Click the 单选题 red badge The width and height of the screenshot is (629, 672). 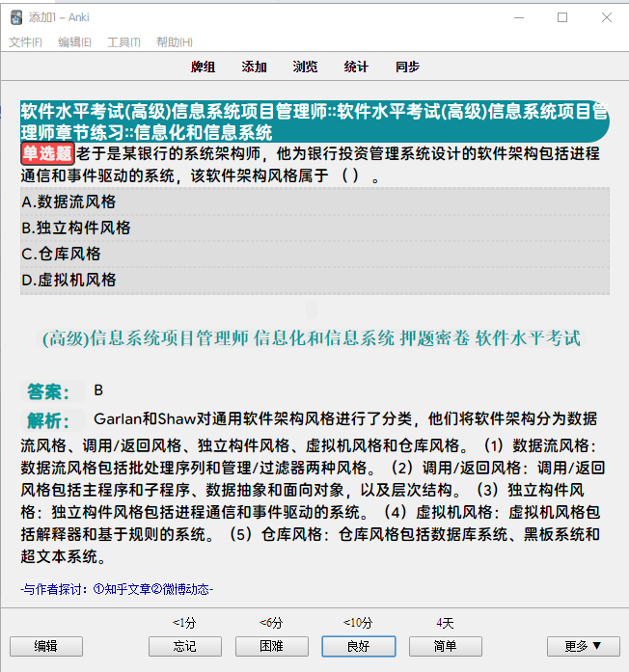(x=47, y=153)
